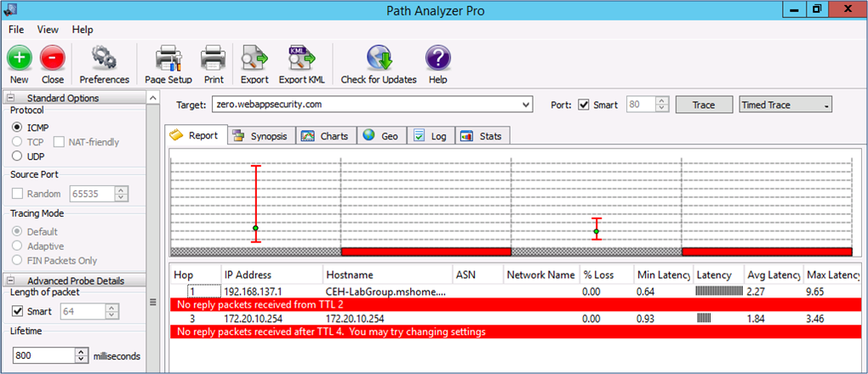Sort by IP Address column header
Viewport: 868px width, 374px height.
(271, 275)
